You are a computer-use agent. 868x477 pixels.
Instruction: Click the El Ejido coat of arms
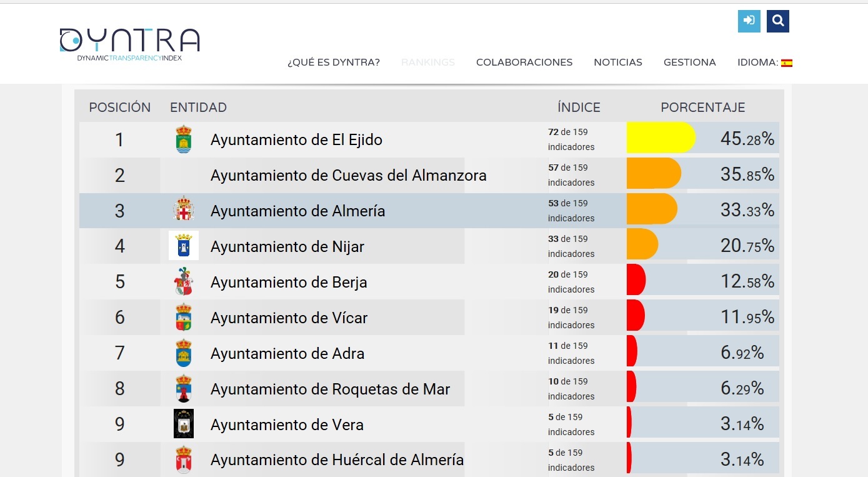[184, 139]
